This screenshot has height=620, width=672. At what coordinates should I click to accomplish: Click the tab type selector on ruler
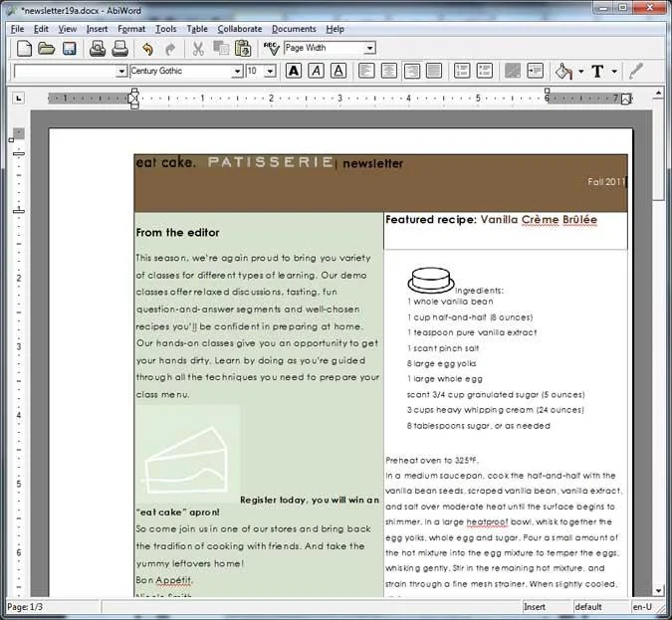[x=18, y=99]
